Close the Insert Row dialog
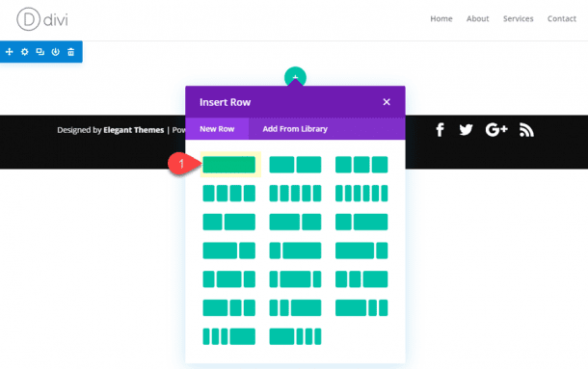The height and width of the screenshot is (369, 588). click(387, 102)
